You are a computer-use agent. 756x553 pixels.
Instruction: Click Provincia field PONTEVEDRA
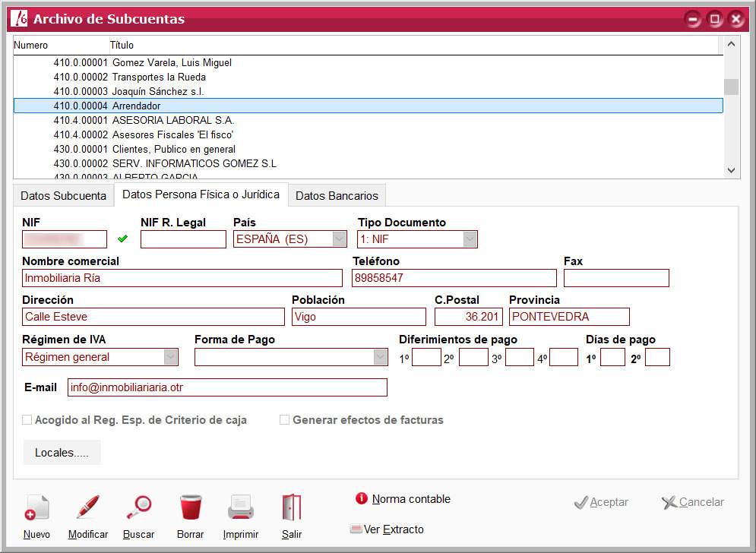click(569, 317)
